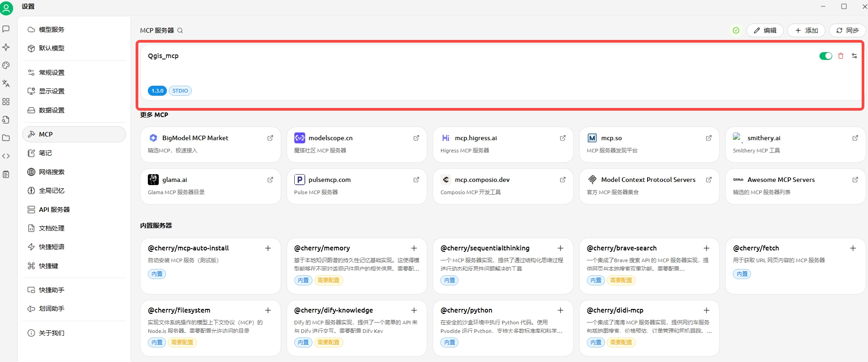Open 文档处理 settings section
The height and width of the screenshot is (362, 868).
click(74, 228)
